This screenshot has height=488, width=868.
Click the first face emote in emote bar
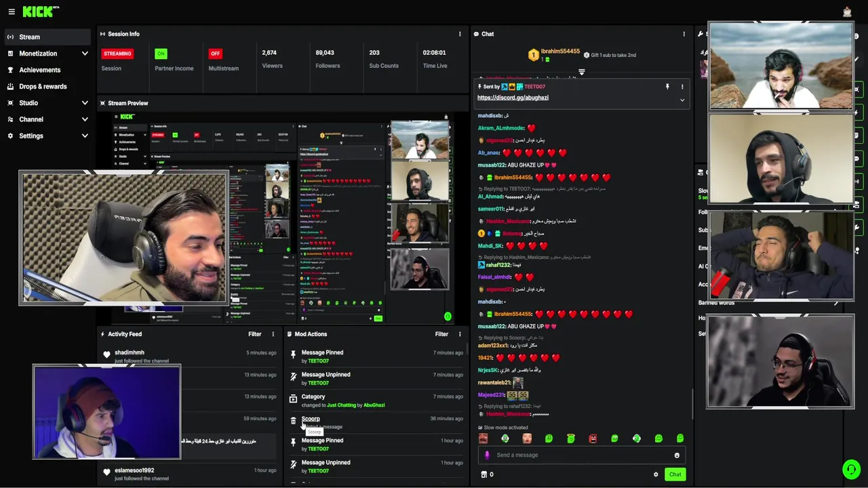tap(483, 439)
